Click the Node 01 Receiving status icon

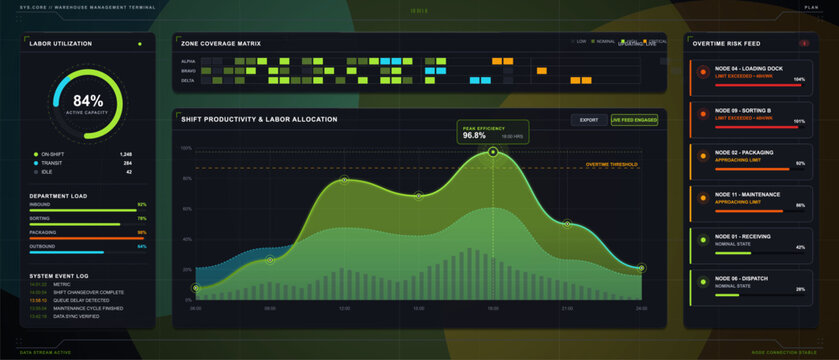[x=703, y=240]
